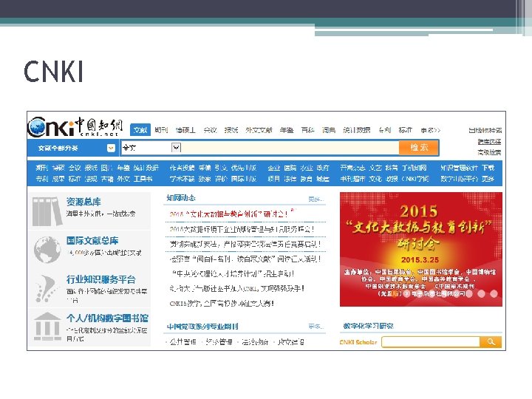The image size is (532, 399).
Task: Open the 资源总库 heading link
Action: [x=83, y=202]
